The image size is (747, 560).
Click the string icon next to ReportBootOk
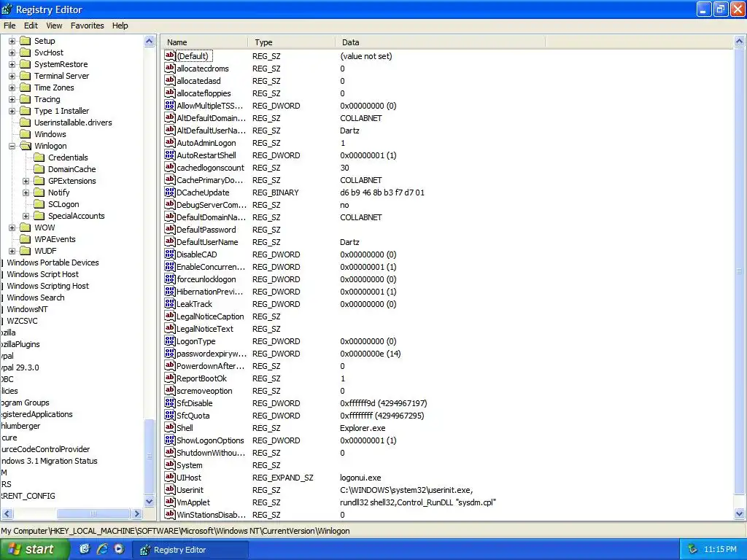pos(169,378)
